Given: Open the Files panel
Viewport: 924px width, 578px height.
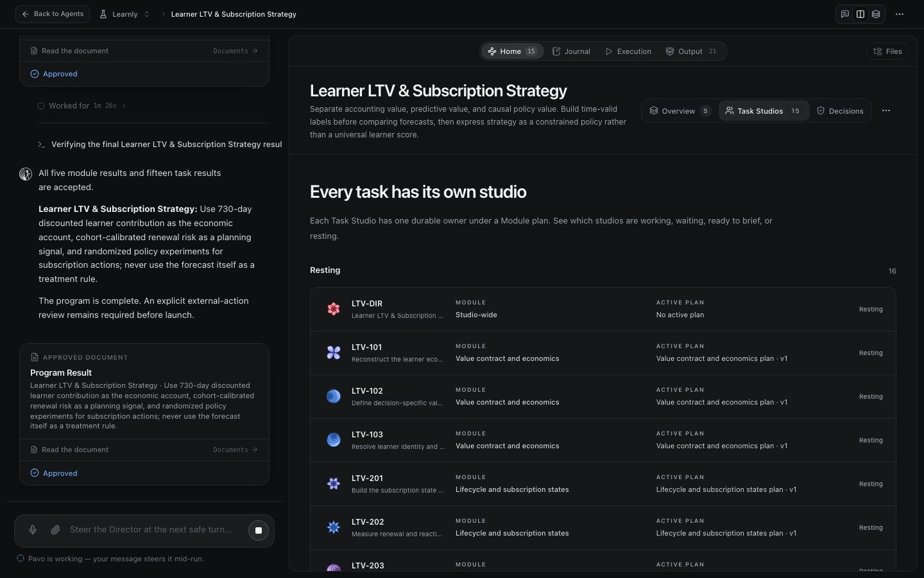Looking at the screenshot, I should 887,51.
